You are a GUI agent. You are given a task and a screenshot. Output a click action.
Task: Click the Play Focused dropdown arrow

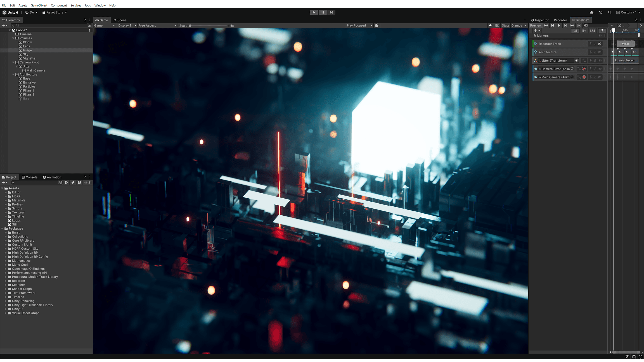coord(371,25)
